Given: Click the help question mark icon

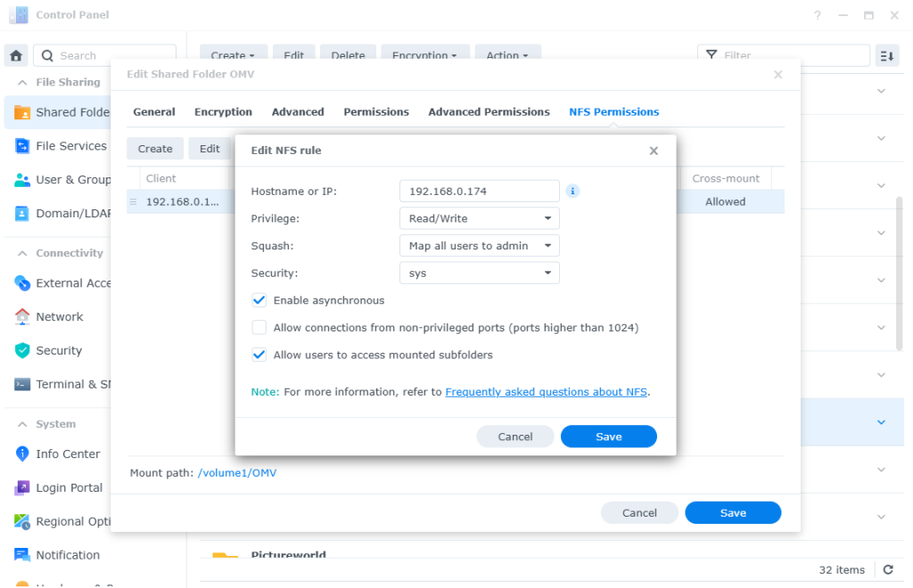Looking at the screenshot, I should pyautogui.click(x=818, y=15).
